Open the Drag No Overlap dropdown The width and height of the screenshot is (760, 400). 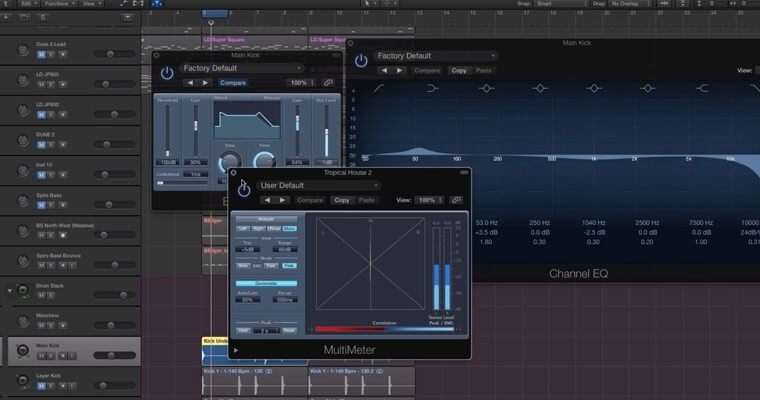(630, 3)
